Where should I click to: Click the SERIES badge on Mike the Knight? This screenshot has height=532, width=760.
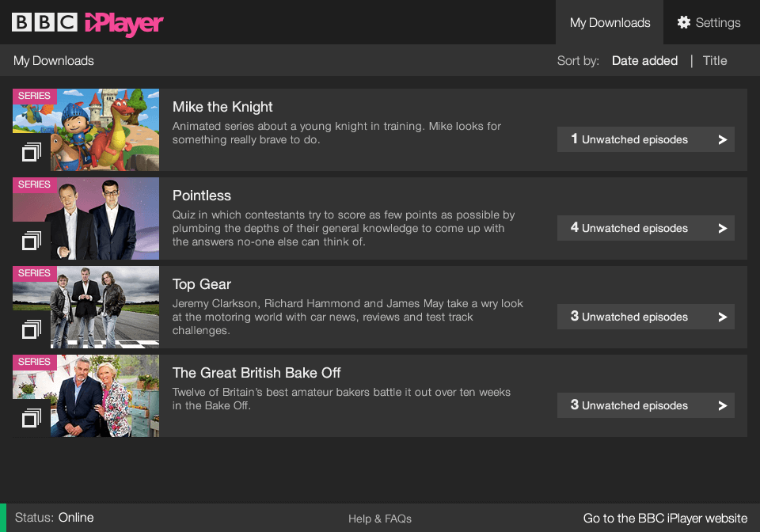[34, 96]
